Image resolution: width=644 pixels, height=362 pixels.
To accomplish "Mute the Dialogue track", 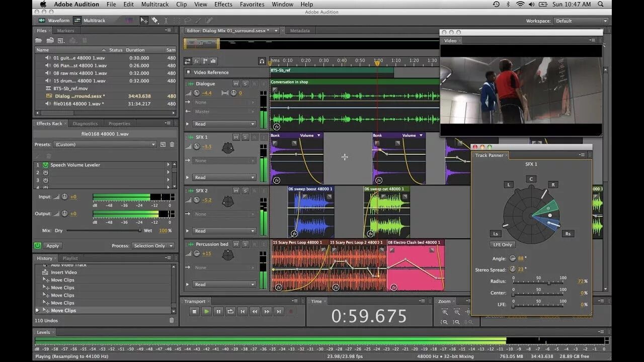I will (x=235, y=83).
